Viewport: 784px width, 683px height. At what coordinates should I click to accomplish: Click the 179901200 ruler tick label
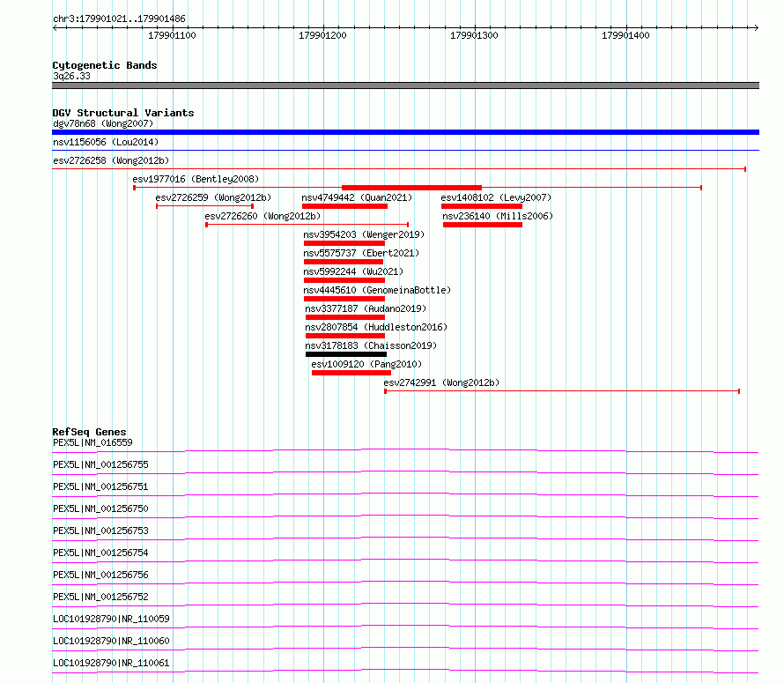pyautogui.click(x=322, y=35)
